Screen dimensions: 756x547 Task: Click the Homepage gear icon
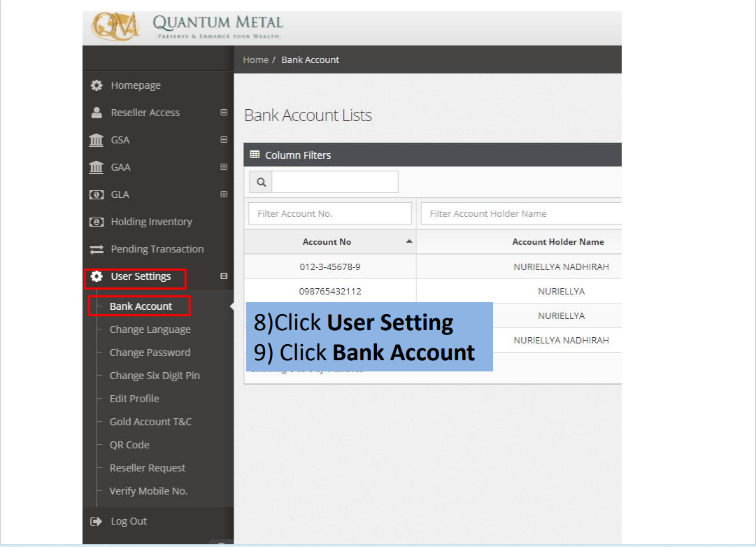97,85
